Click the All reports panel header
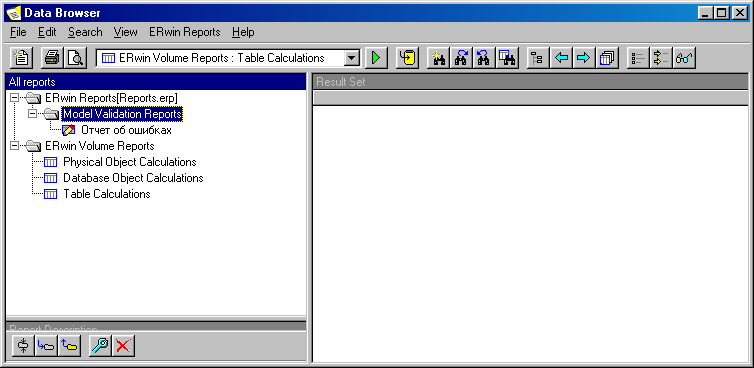 tap(156, 82)
